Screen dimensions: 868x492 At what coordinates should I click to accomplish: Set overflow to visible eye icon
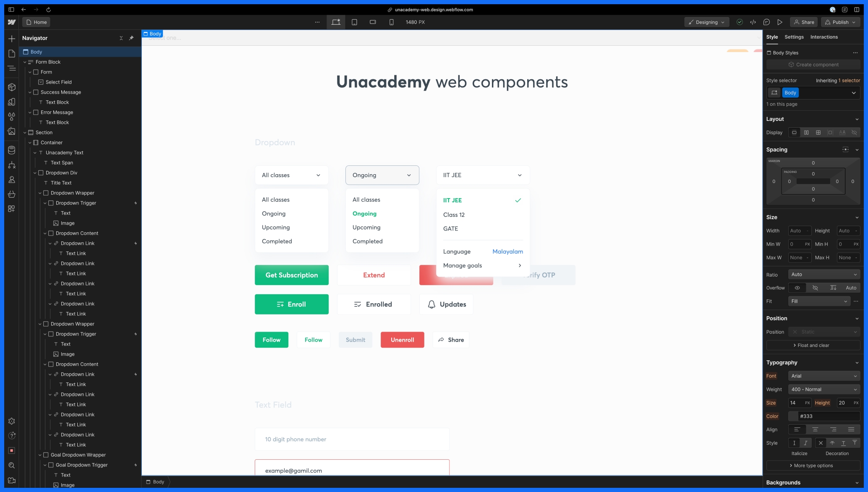click(797, 288)
